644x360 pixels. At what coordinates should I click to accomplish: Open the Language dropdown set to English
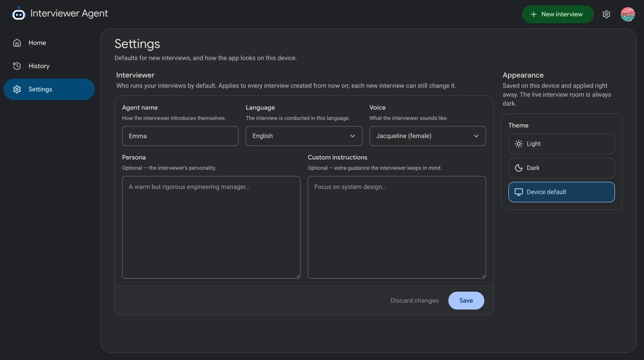304,136
